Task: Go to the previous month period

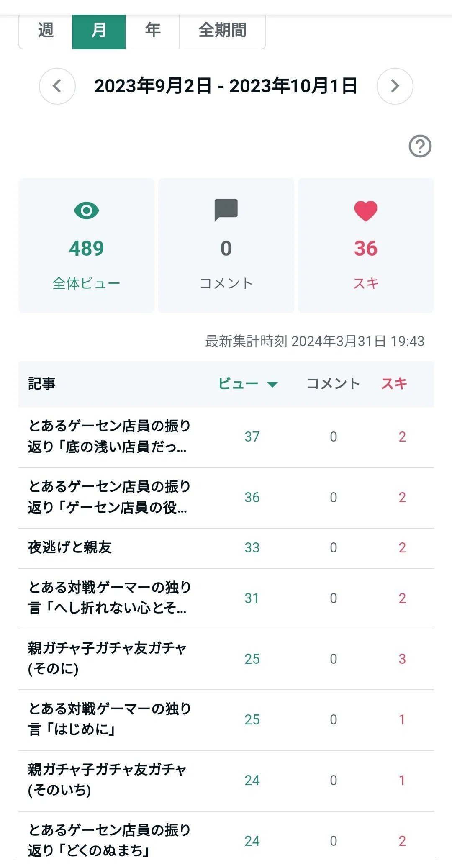Action: [x=57, y=86]
